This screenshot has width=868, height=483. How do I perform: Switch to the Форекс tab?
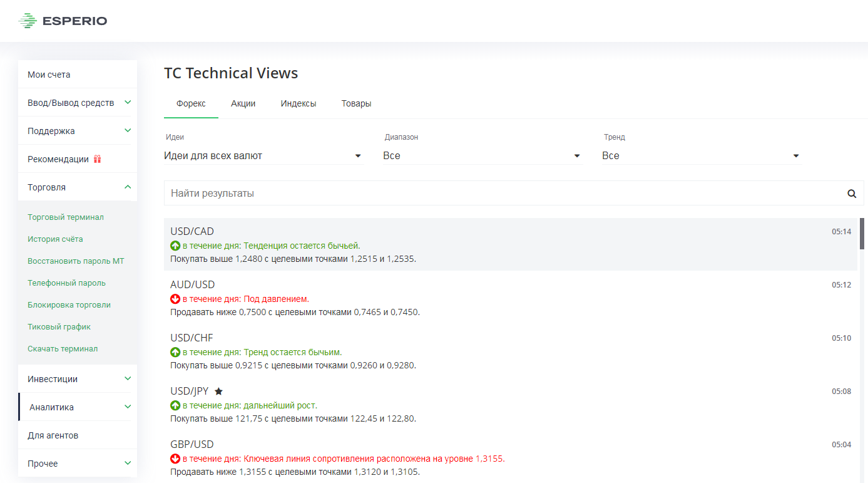click(191, 103)
